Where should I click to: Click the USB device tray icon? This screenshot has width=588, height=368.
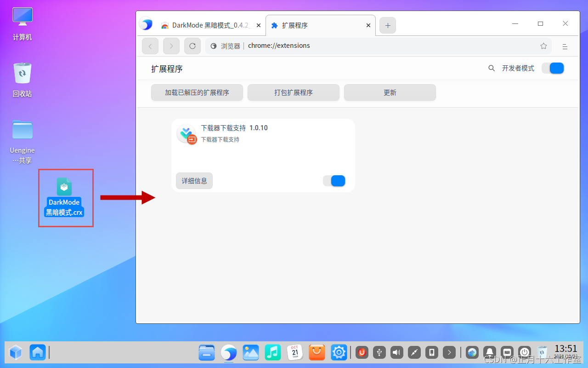point(379,353)
